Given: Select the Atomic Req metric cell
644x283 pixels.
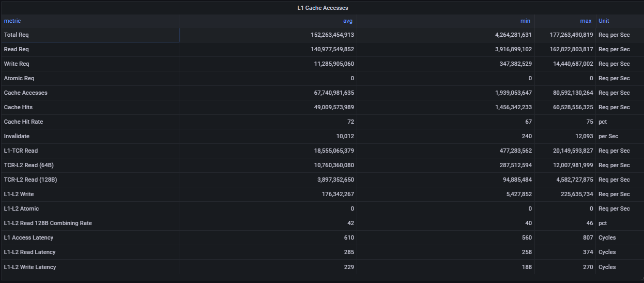Looking at the screenshot, I should click(x=90, y=78).
